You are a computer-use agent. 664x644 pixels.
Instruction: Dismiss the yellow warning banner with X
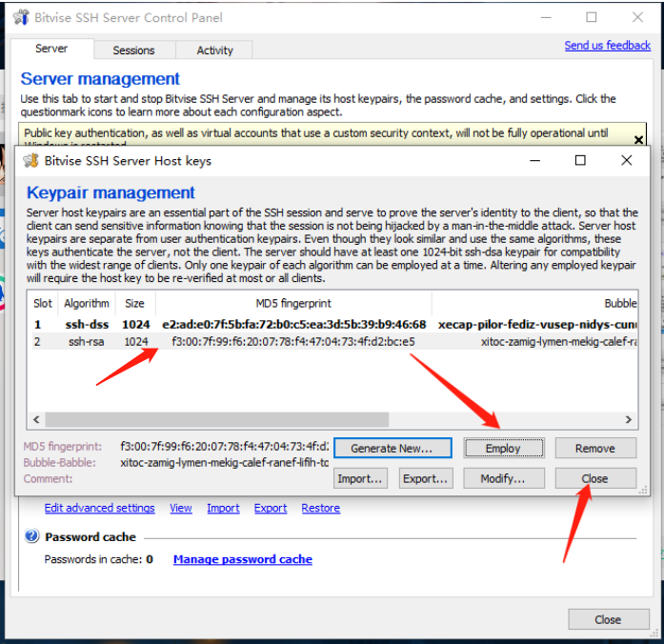tap(638, 139)
